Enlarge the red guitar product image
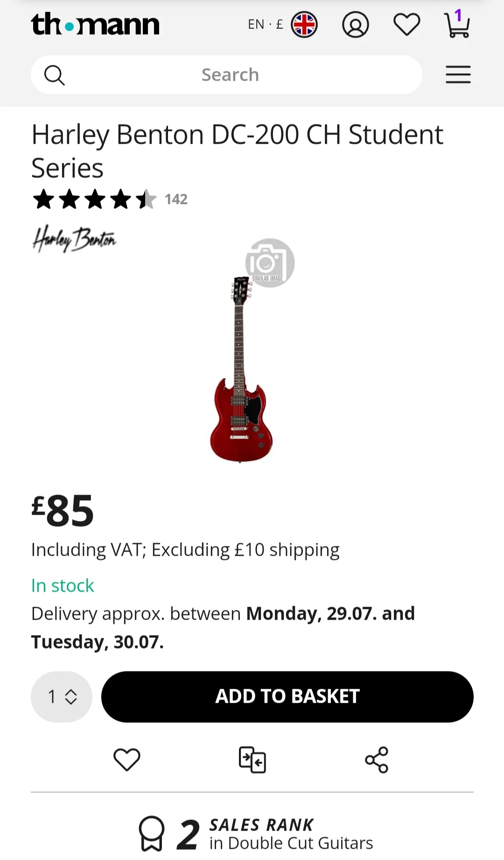 point(241,369)
